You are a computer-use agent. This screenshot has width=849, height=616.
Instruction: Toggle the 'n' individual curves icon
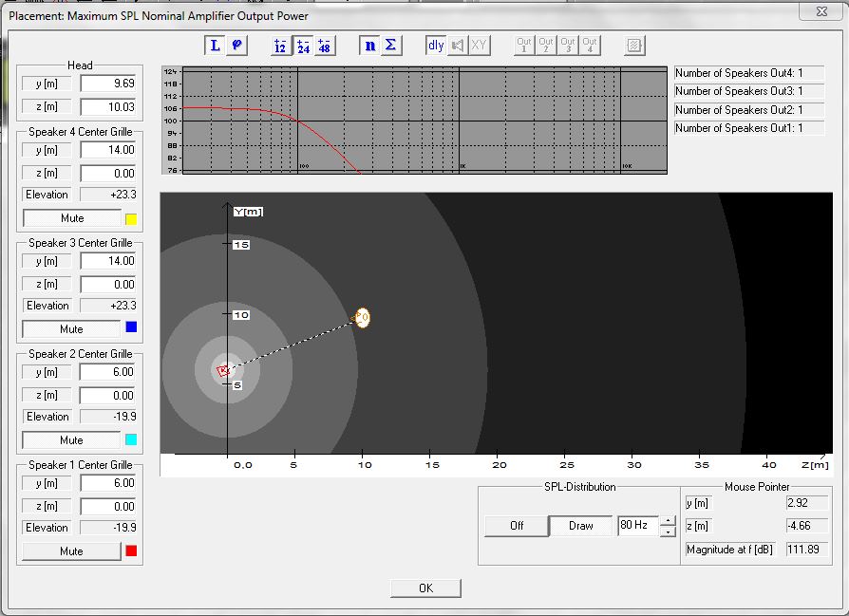click(369, 46)
